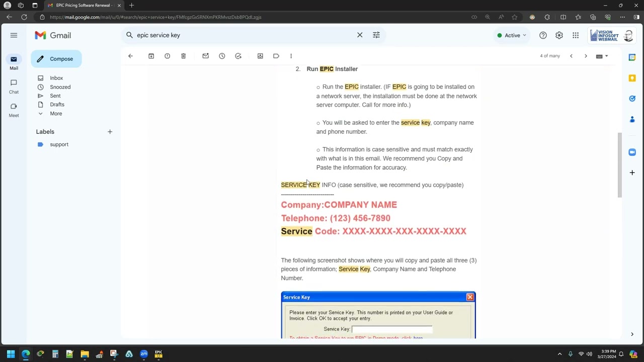Click the page scrollbar thumb
The image size is (644, 362).
point(620,165)
